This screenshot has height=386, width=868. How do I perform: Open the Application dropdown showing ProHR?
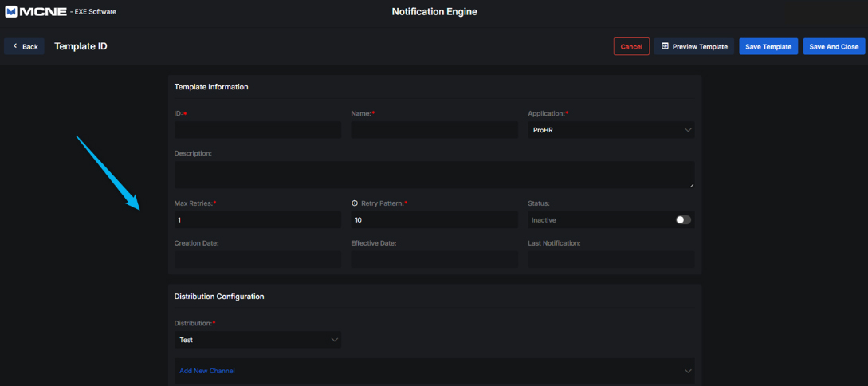pyautogui.click(x=611, y=130)
